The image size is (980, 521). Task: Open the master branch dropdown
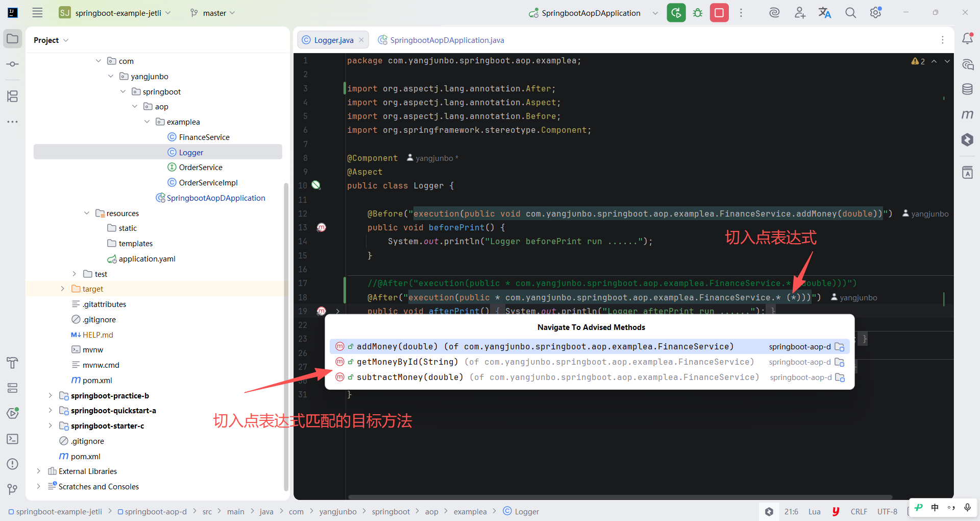(212, 13)
